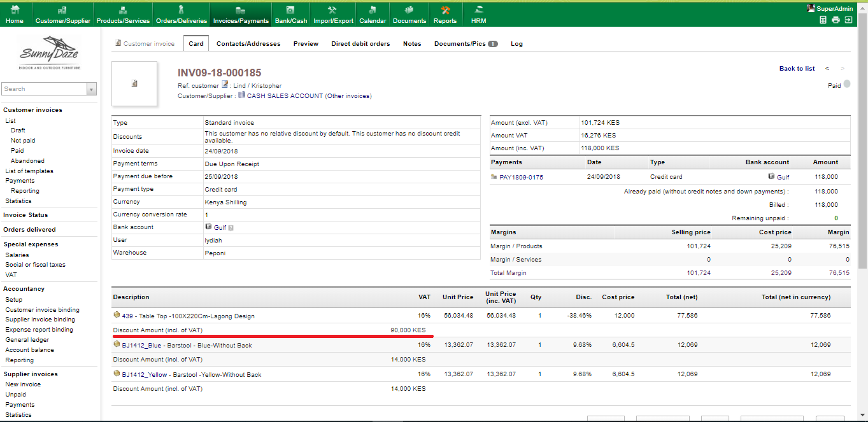Expand the sidebar Search dropdown arrow

(x=92, y=89)
